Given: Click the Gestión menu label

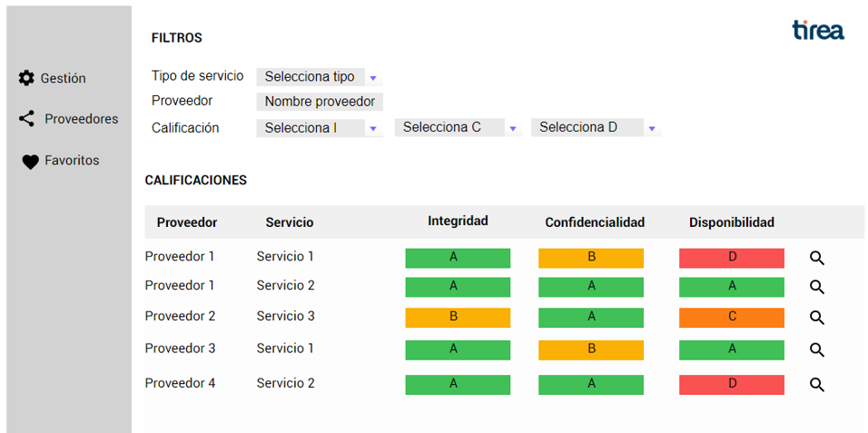Looking at the screenshot, I should pos(63,78).
